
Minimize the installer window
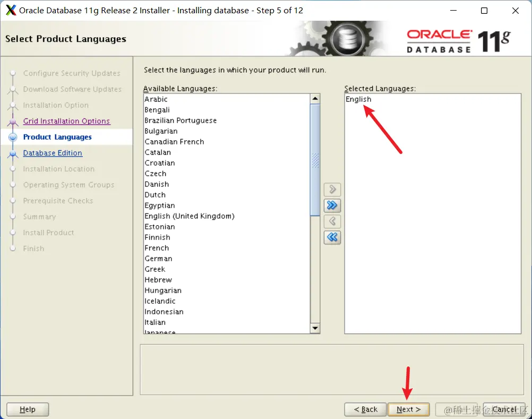[453, 11]
